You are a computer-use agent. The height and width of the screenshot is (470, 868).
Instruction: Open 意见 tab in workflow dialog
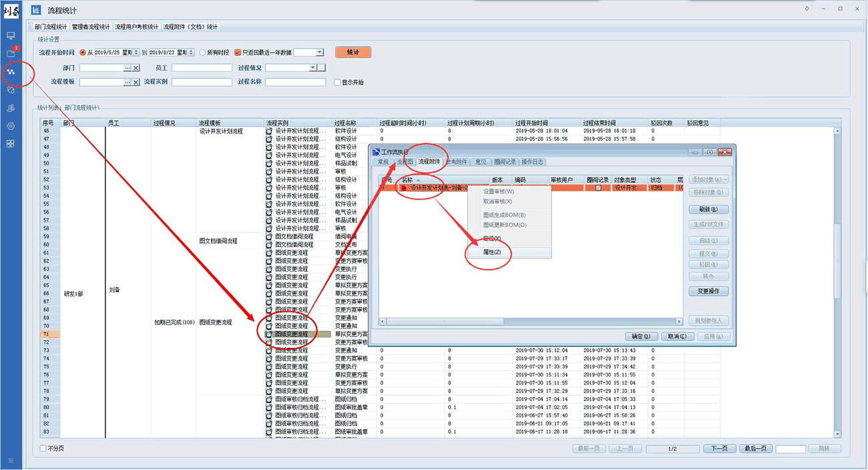tap(481, 162)
